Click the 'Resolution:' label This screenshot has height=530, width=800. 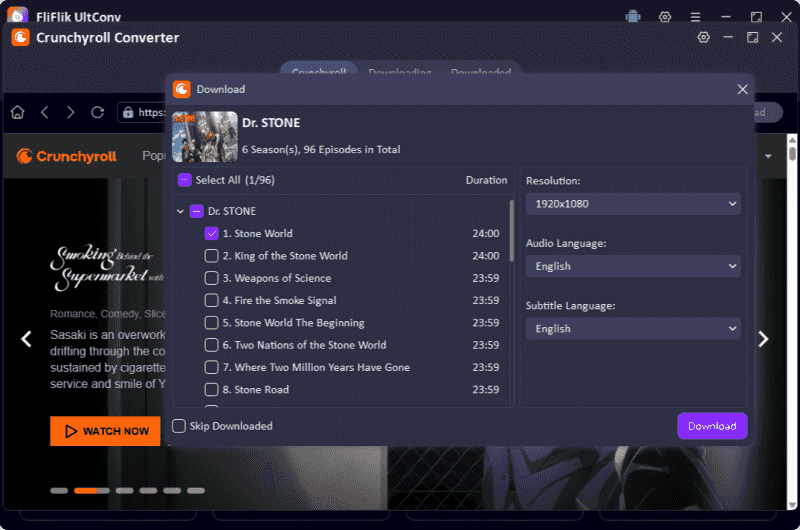click(x=553, y=181)
